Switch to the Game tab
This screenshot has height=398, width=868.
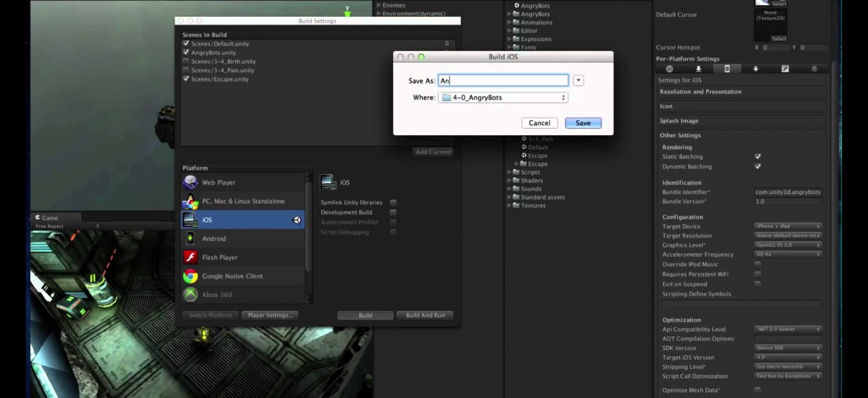tap(50, 218)
